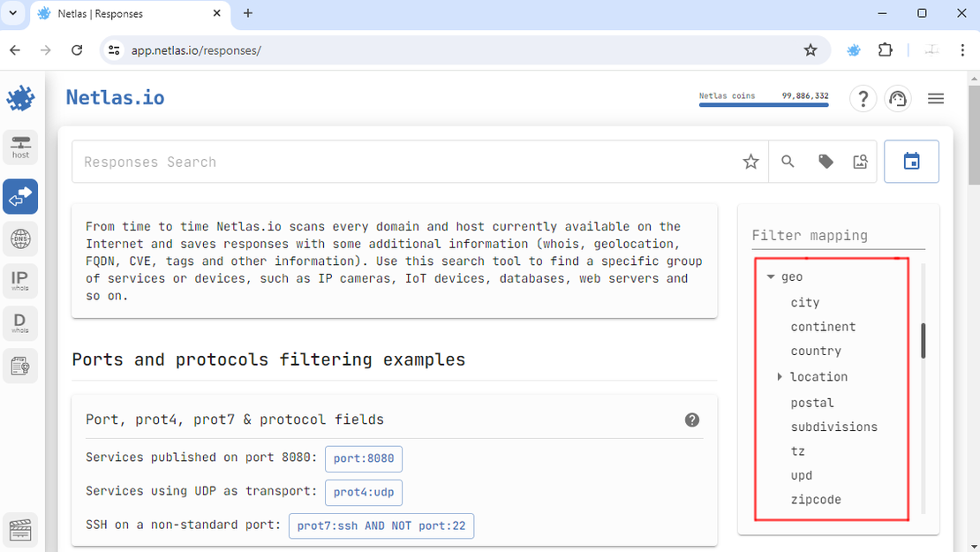Image resolution: width=980 pixels, height=552 pixels.
Task: Click the port:8080 example query
Action: pyautogui.click(x=363, y=458)
